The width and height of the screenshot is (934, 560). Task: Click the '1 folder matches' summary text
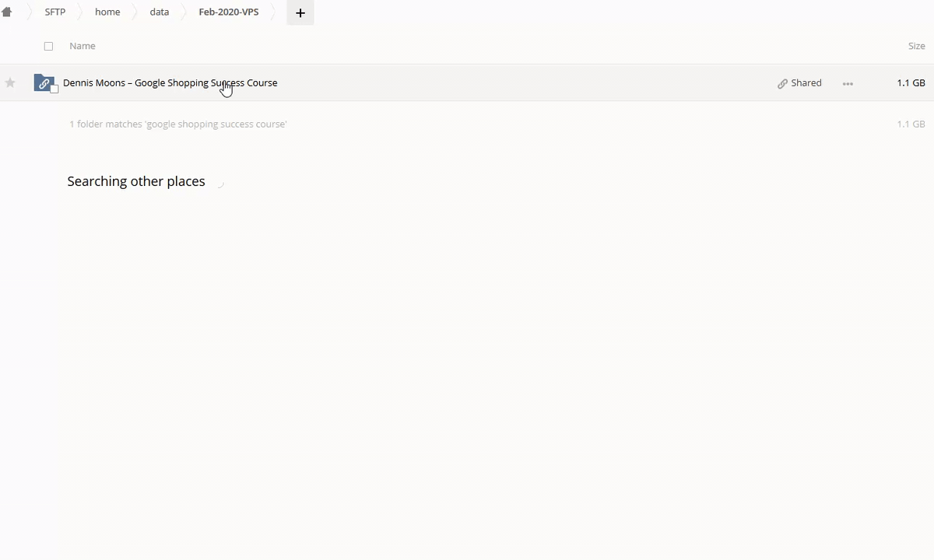[178, 124]
